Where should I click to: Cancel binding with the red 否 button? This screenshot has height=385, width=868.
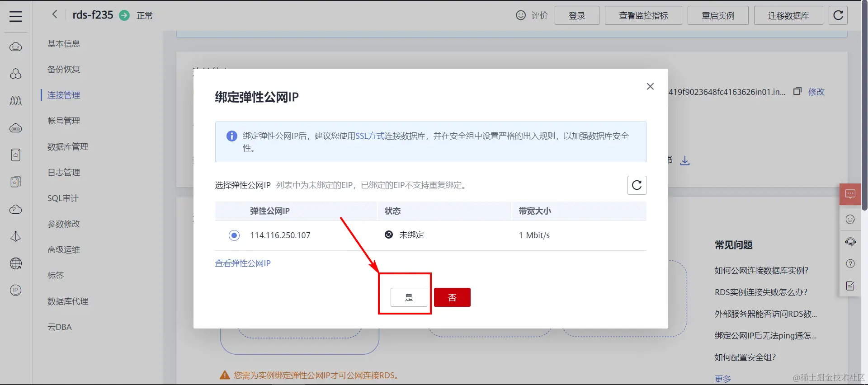click(x=452, y=297)
